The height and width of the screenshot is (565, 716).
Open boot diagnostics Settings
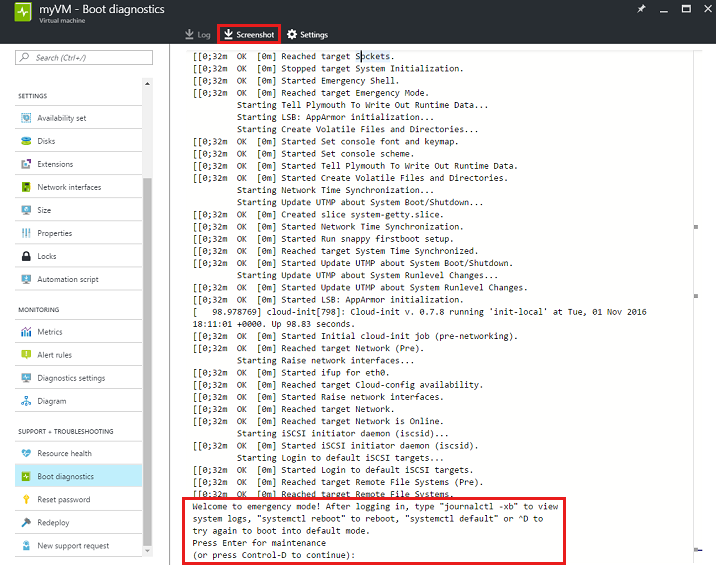(x=307, y=35)
